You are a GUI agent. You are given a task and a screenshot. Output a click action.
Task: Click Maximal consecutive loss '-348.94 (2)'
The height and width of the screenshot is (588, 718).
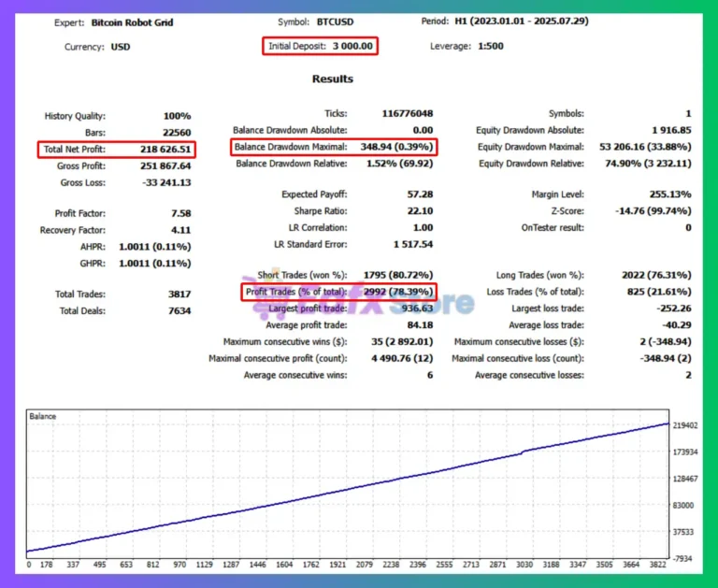666,359
